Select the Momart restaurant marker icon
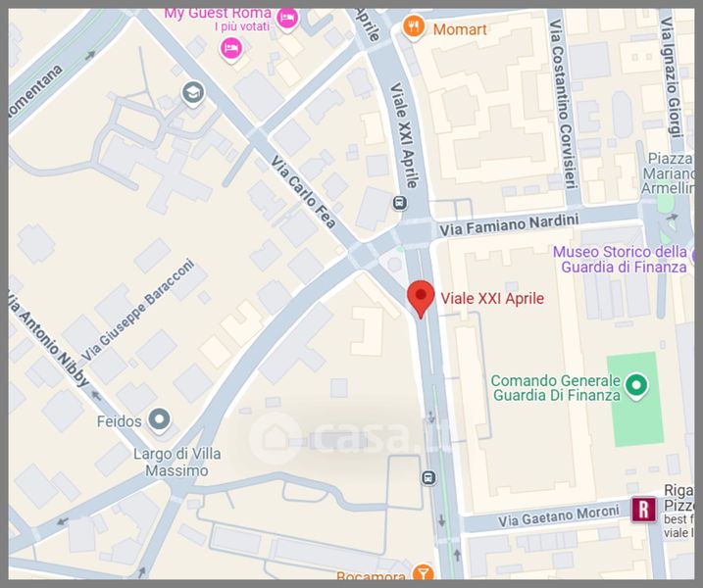The height and width of the screenshot is (588, 703). [414, 27]
